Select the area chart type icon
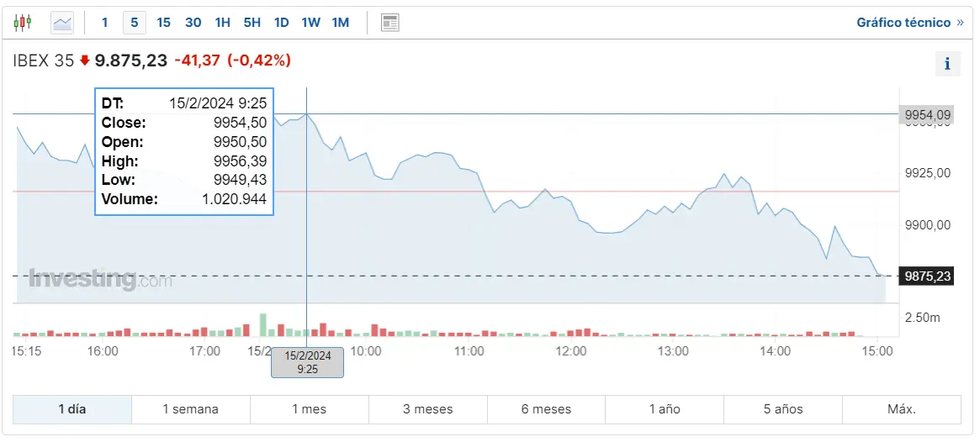980x442 pixels. (62, 23)
